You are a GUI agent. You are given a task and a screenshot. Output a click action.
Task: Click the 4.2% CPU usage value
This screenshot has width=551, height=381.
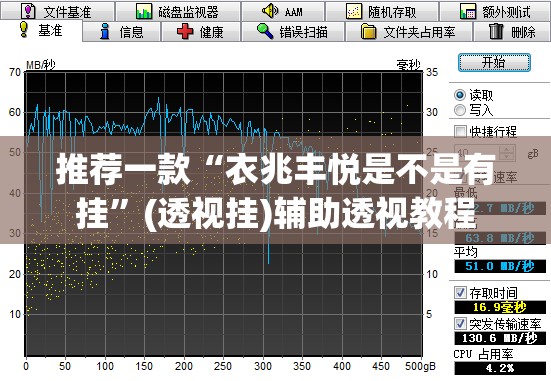tap(500, 368)
